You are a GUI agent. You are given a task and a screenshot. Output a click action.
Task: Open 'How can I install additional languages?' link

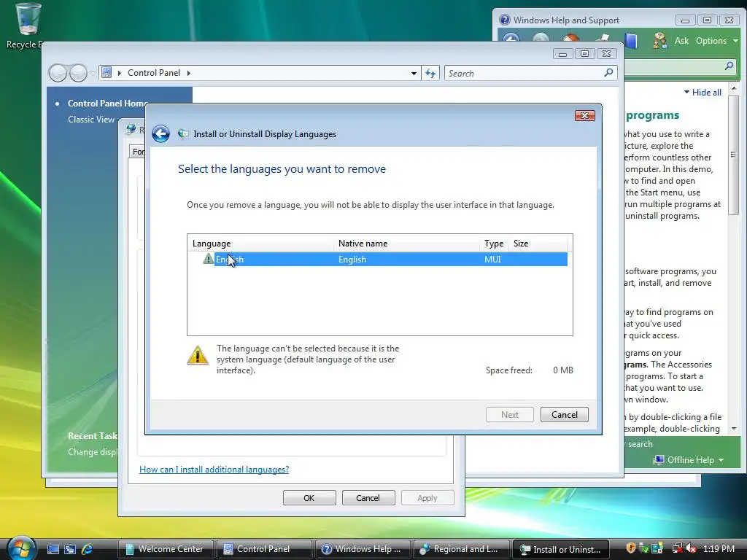(x=214, y=469)
